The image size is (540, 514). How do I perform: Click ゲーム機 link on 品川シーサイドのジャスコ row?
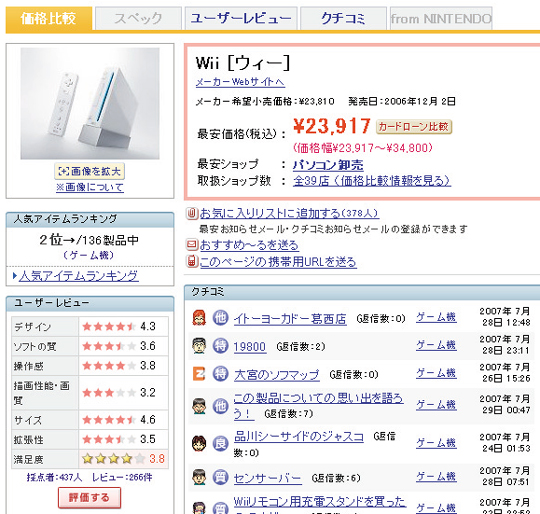436,442
